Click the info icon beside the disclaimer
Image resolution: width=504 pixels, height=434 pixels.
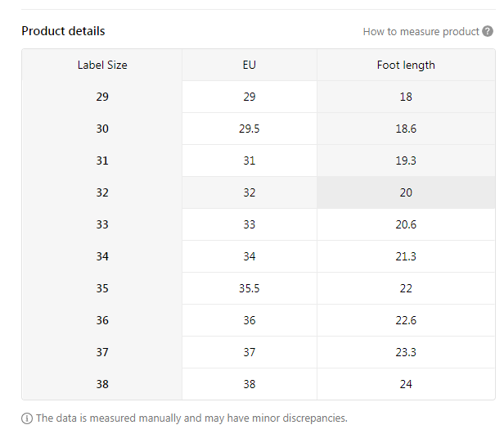tap(27, 418)
